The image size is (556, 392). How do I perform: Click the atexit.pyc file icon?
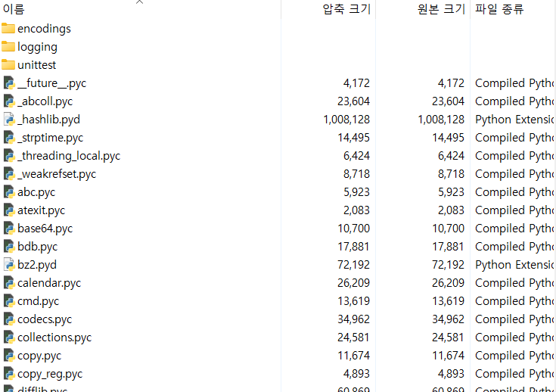pyautogui.click(x=9, y=210)
